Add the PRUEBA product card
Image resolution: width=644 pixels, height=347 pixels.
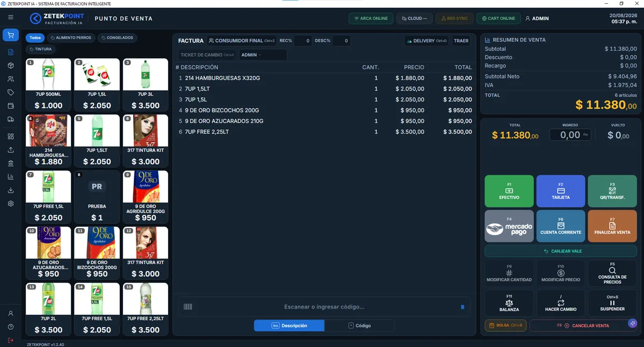point(97,197)
